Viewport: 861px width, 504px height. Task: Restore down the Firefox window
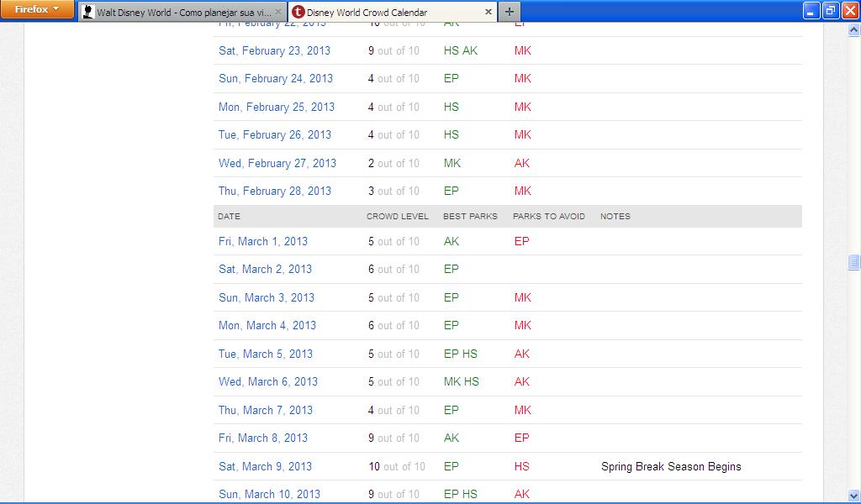coord(830,10)
